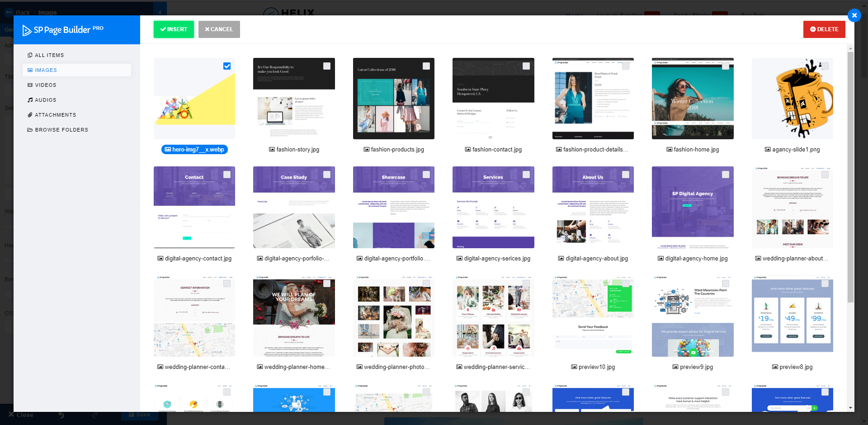The width and height of the screenshot is (868, 425).
Task: Check the preview10.jpg checkbox
Action: (x=626, y=283)
